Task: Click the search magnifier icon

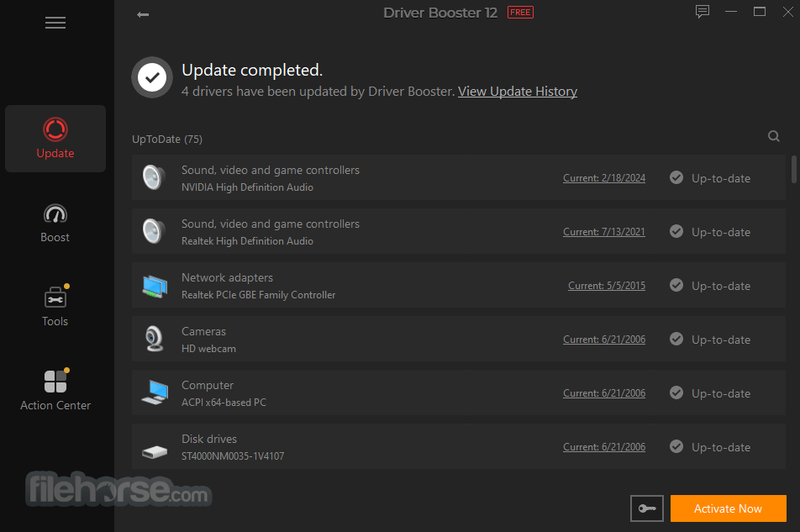Action: tap(773, 136)
